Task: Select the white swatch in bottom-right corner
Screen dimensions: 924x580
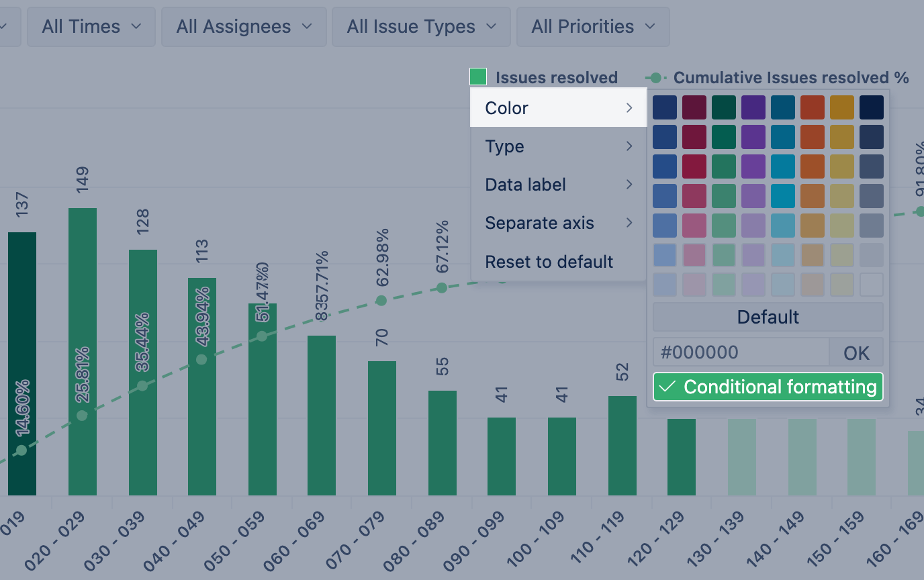Action: (872, 285)
